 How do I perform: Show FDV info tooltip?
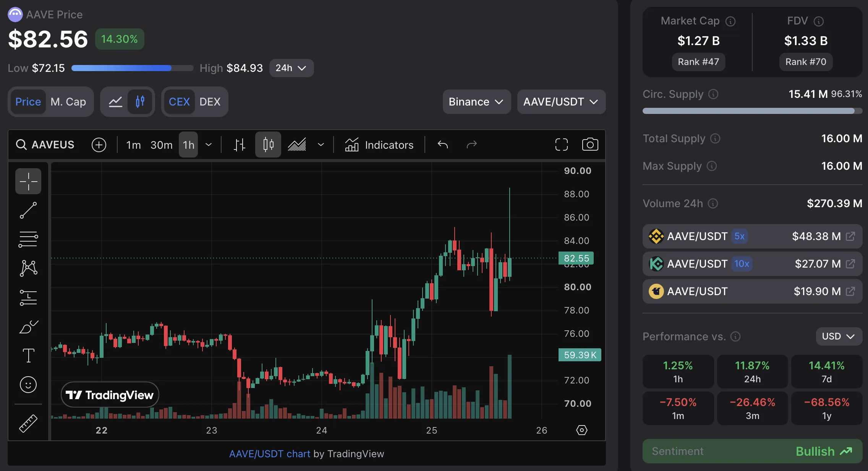click(819, 21)
